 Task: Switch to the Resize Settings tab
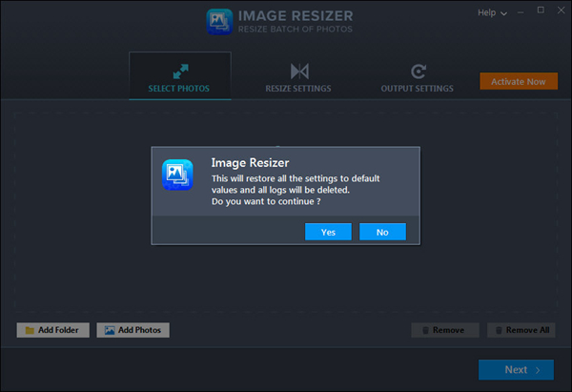[298, 78]
